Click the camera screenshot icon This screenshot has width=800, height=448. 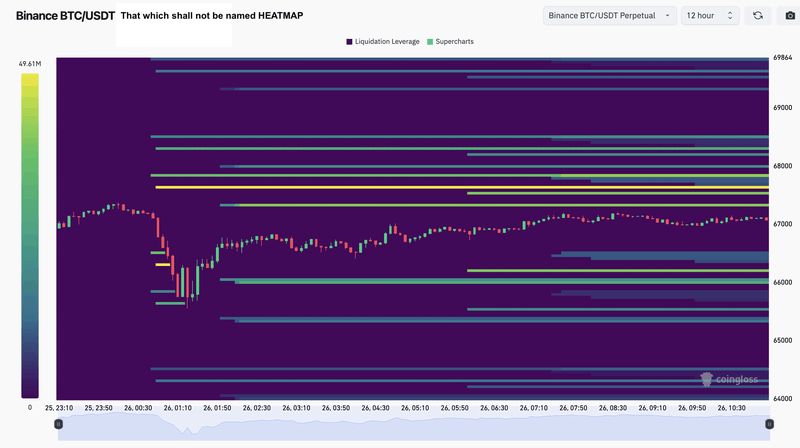790,16
